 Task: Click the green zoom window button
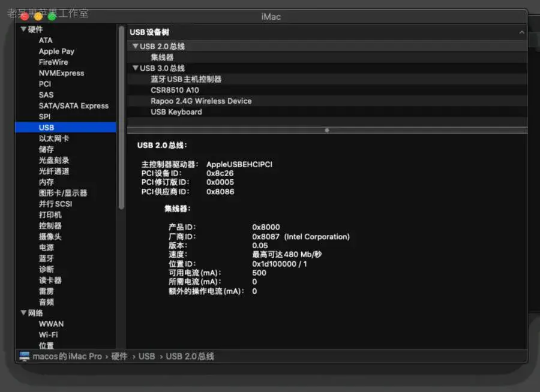[x=52, y=16]
